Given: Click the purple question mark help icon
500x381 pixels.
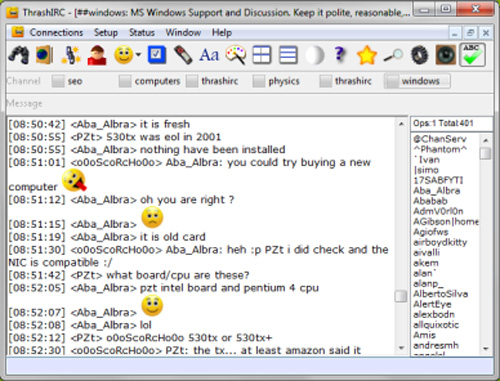Looking at the screenshot, I should click(340, 55).
